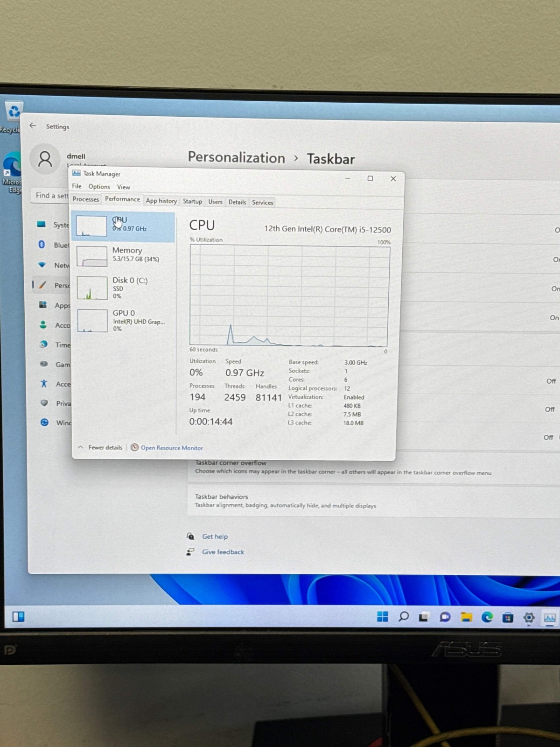Screen dimensions: 560x747
Task: Click the Give feedback person icon
Action: pos(190,551)
